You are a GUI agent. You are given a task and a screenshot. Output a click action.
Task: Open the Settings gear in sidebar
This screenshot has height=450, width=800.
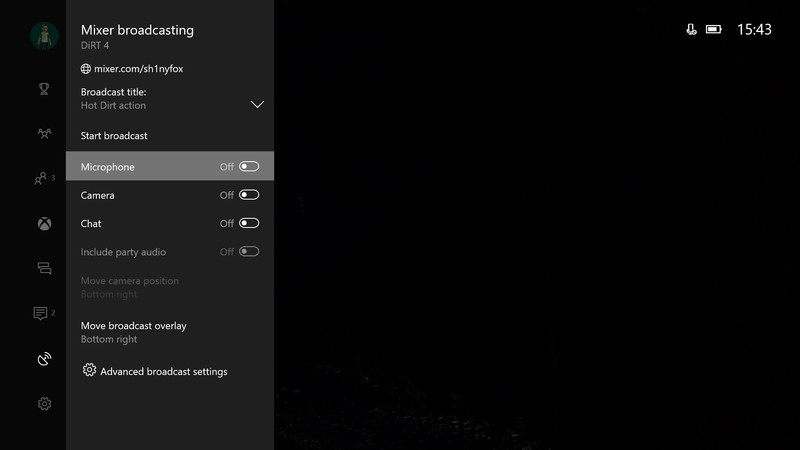pyautogui.click(x=44, y=404)
